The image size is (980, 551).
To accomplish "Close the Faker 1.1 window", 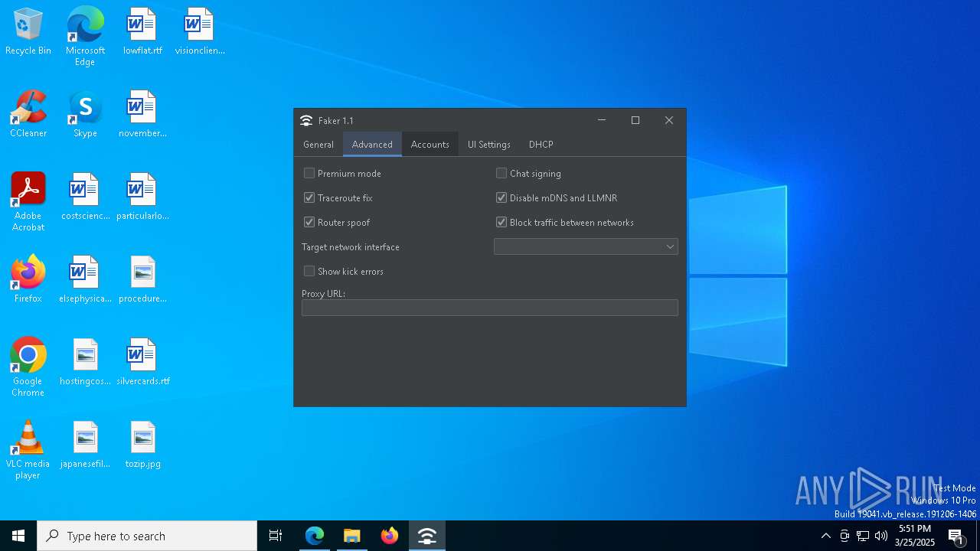I will click(669, 120).
